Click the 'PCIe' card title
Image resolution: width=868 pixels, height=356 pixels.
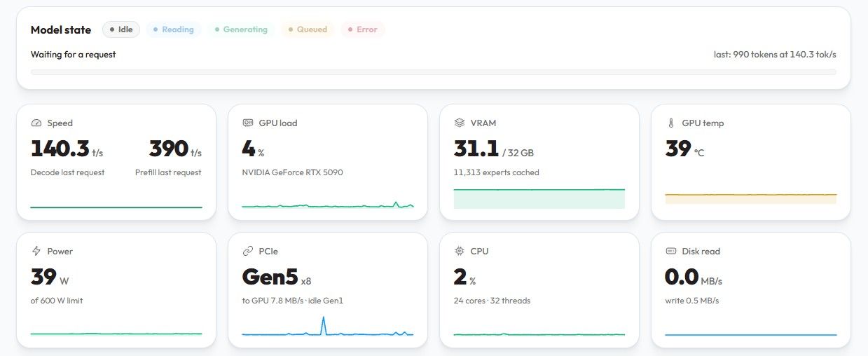(x=269, y=251)
